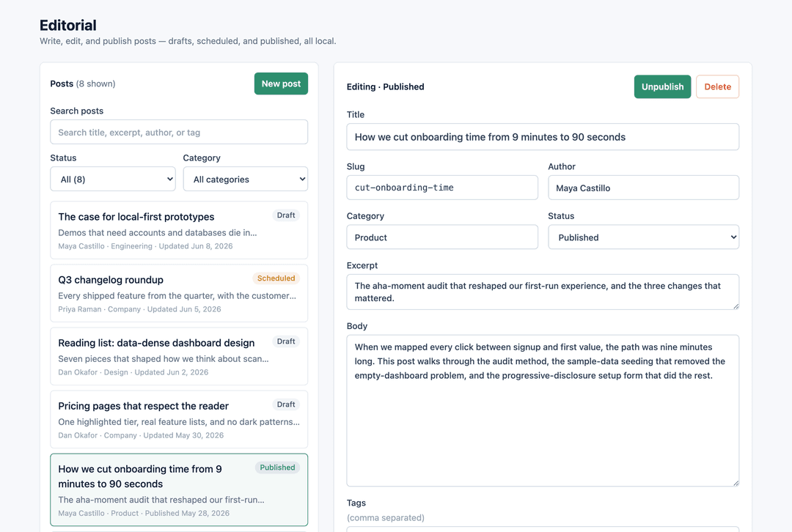Click excerpt Seven pieces that shaped how we think

(x=163, y=359)
